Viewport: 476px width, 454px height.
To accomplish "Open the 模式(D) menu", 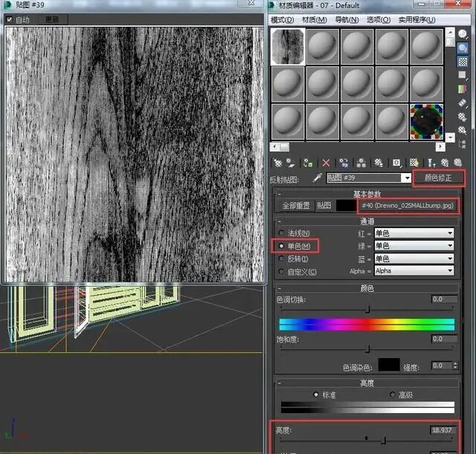I will click(x=283, y=20).
